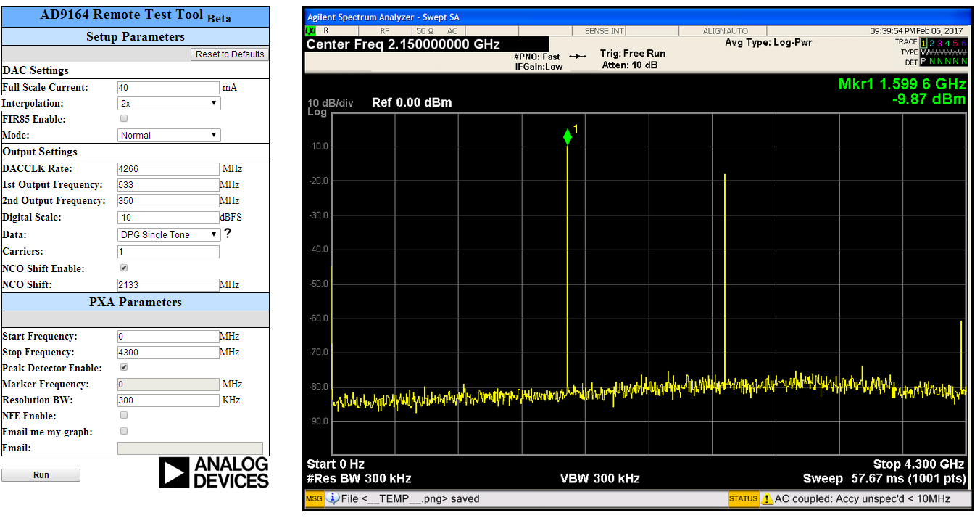980x518 pixels.
Task: Click the green RL icon in analyzer header
Action: [x=311, y=31]
